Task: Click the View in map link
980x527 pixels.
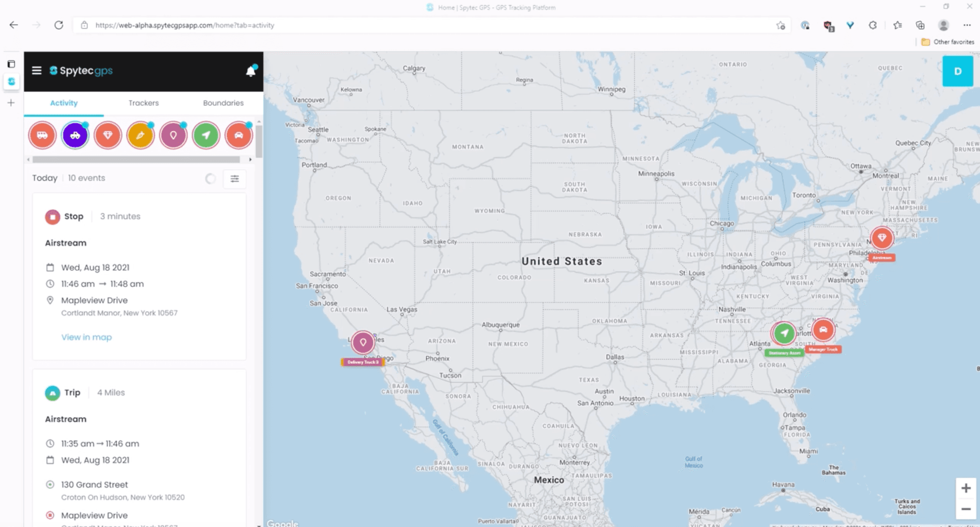Action: (86, 337)
